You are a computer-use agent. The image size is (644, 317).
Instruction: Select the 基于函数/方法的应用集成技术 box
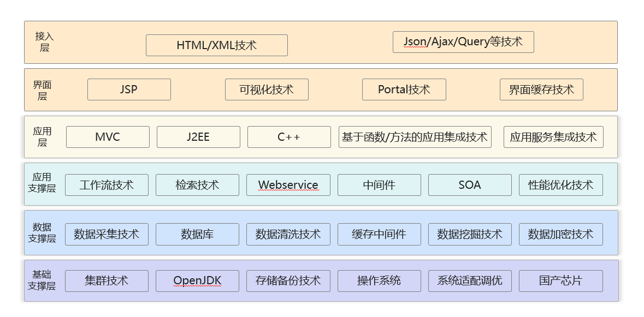415,137
